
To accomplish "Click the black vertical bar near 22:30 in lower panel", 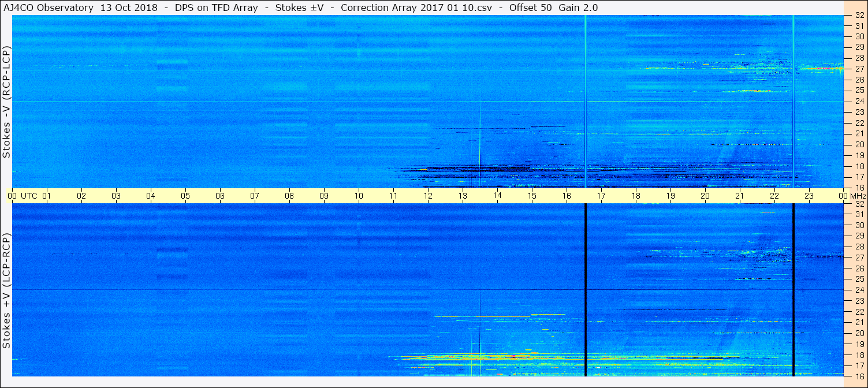I will click(794, 290).
